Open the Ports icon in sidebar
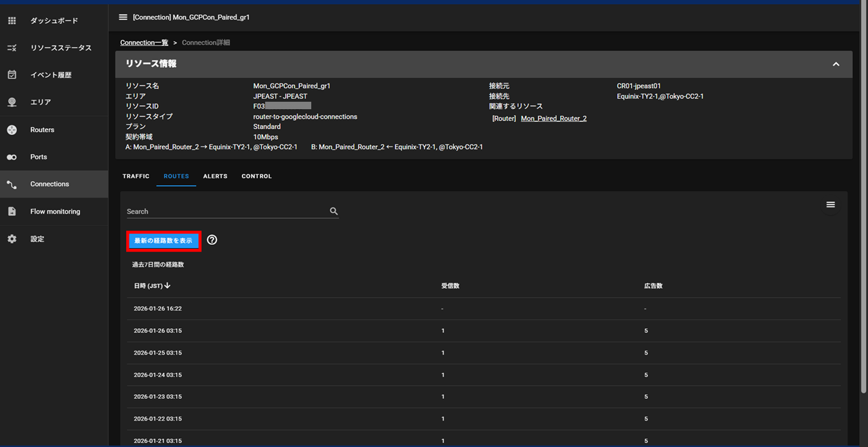The height and width of the screenshot is (447, 868). [x=12, y=157]
